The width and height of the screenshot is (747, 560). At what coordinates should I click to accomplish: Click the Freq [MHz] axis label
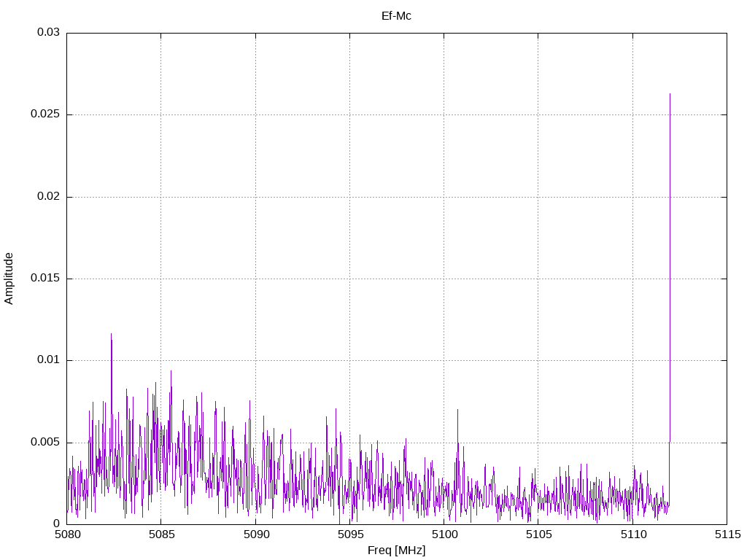396,551
